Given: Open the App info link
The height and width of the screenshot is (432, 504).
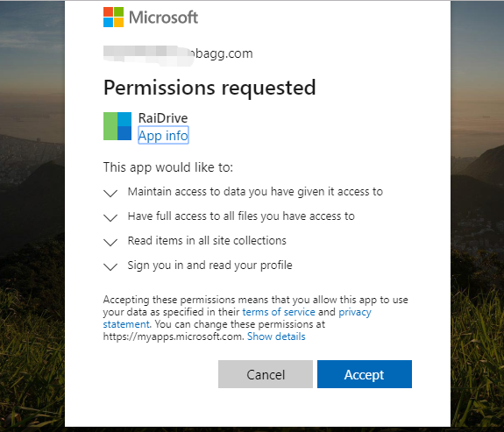Looking at the screenshot, I should (x=163, y=135).
